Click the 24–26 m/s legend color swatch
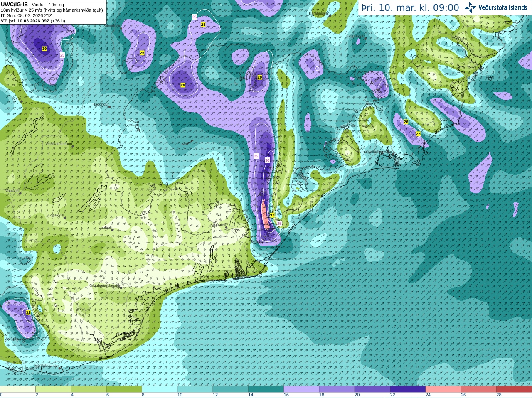The height and width of the screenshot is (398, 532). coord(443,389)
